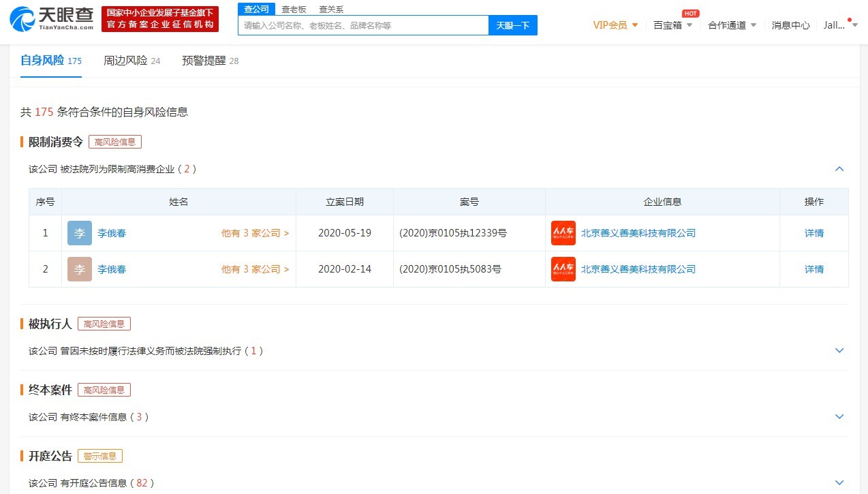868x494 pixels.
Task: Click case number (2020)京0105执12339号
Action: [x=453, y=233]
